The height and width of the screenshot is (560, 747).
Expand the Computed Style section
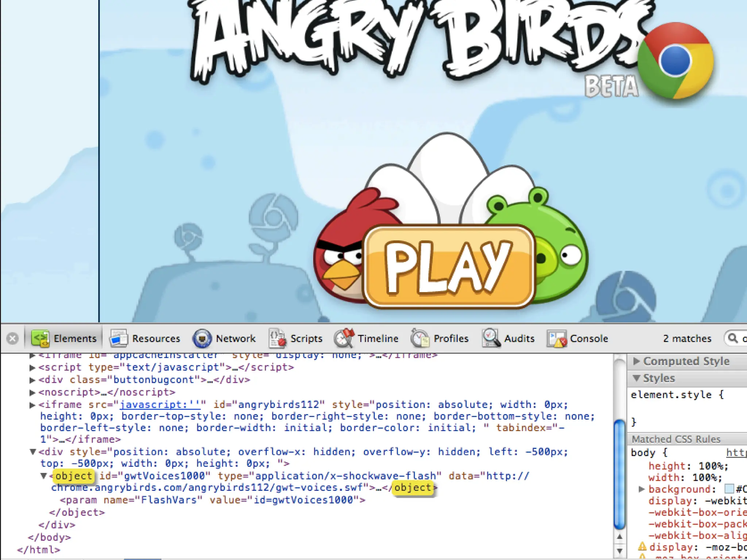(637, 361)
